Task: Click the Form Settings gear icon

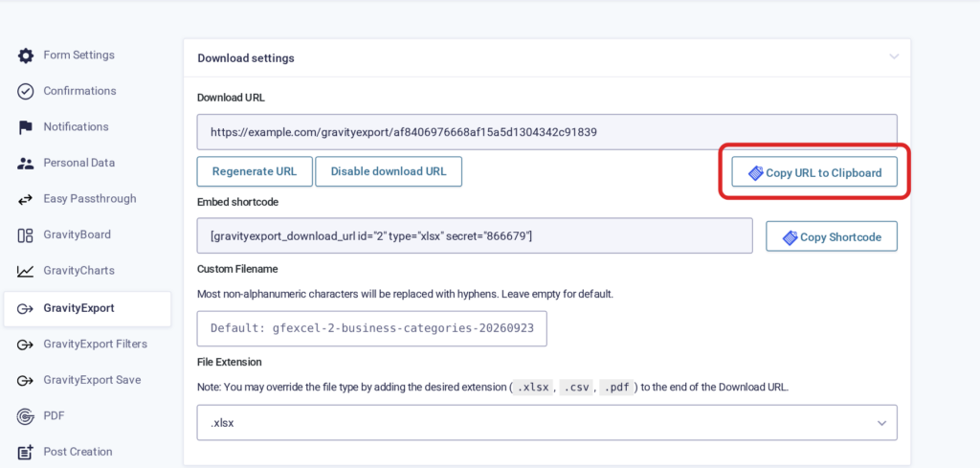Action: tap(25, 56)
